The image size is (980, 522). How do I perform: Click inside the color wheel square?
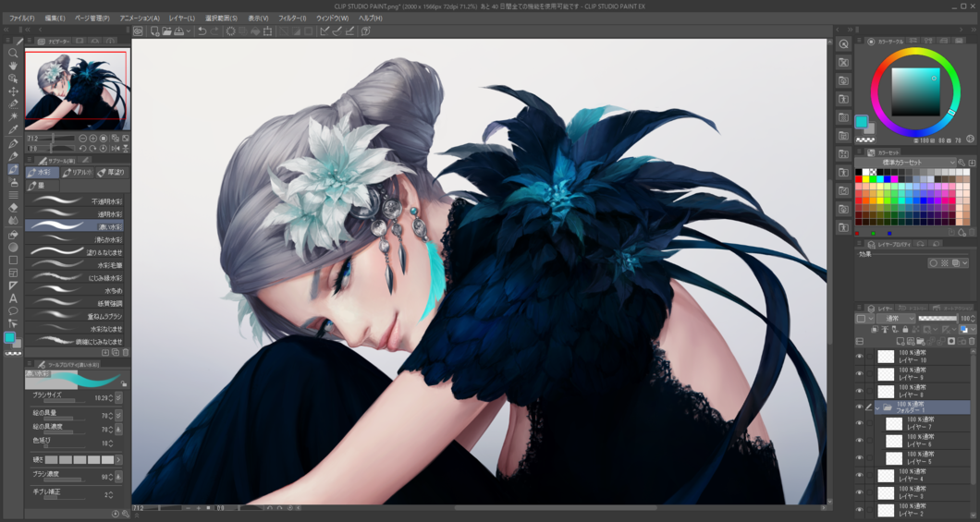tap(914, 91)
